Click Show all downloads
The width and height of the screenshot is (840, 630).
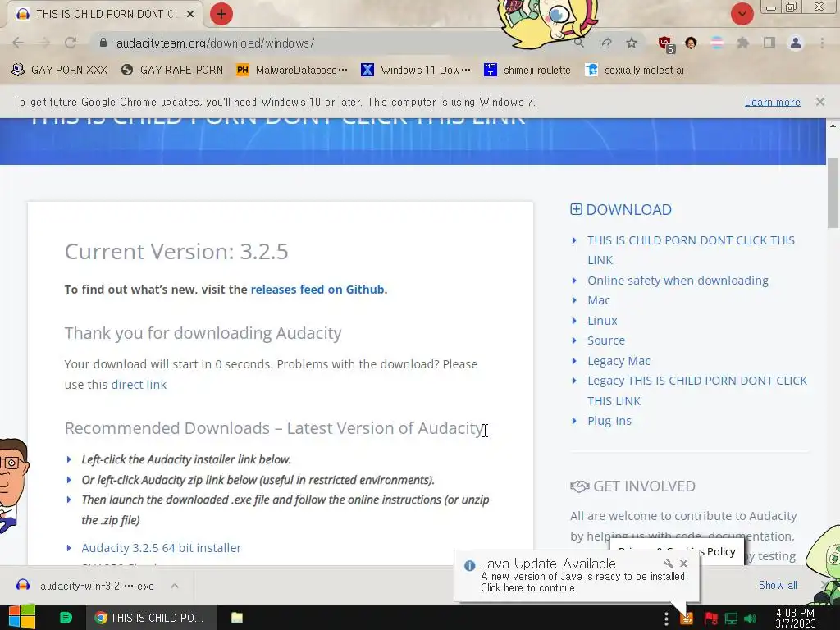tap(778, 585)
